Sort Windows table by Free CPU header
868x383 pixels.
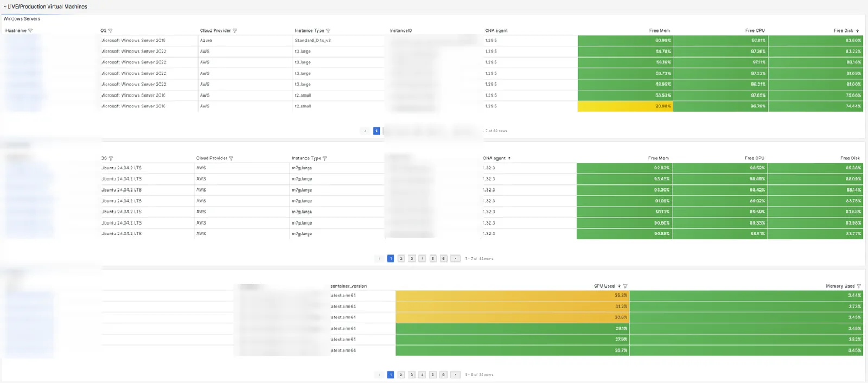click(x=755, y=31)
